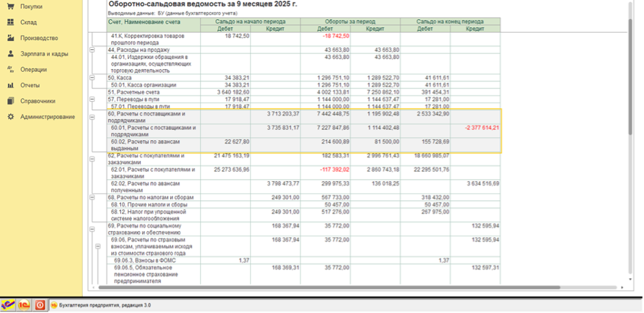Collapse account 68 Расчеты по налогам group
Viewport: 644px width, 313px height.
[x=92, y=198]
